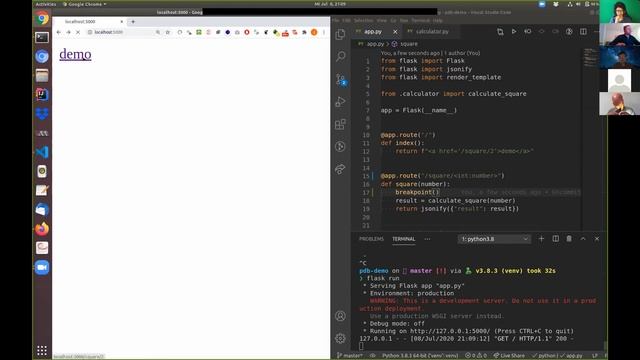The width and height of the screenshot is (640, 360).
Task: Click localhost:5000 address bar
Action: [x=122, y=32]
